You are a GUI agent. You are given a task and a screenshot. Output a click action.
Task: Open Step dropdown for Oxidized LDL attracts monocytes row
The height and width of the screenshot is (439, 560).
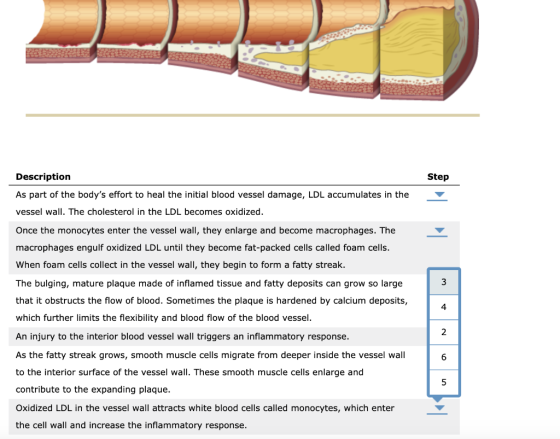click(437, 409)
